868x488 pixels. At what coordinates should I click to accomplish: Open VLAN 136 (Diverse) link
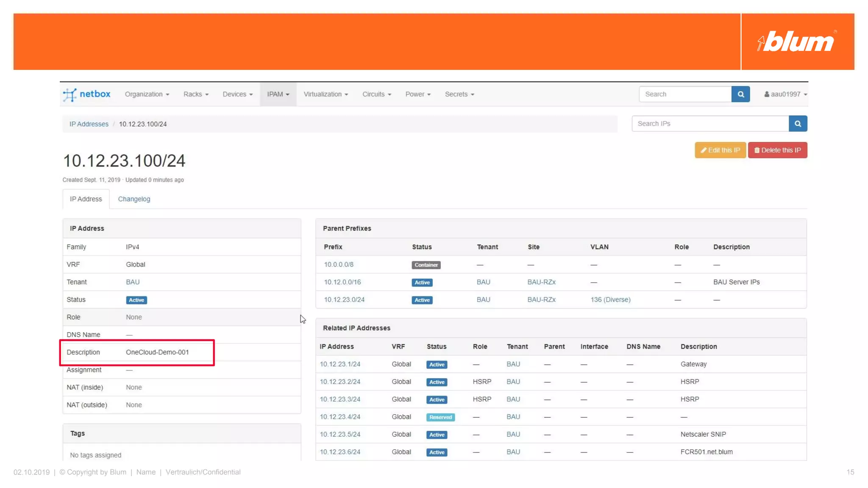click(x=610, y=299)
